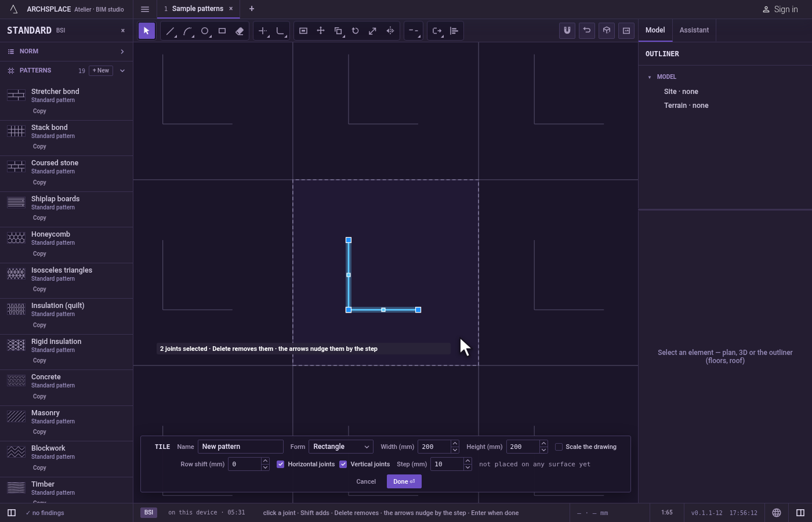Open the 3D cube view icon
812x522 pixels.
click(x=607, y=31)
